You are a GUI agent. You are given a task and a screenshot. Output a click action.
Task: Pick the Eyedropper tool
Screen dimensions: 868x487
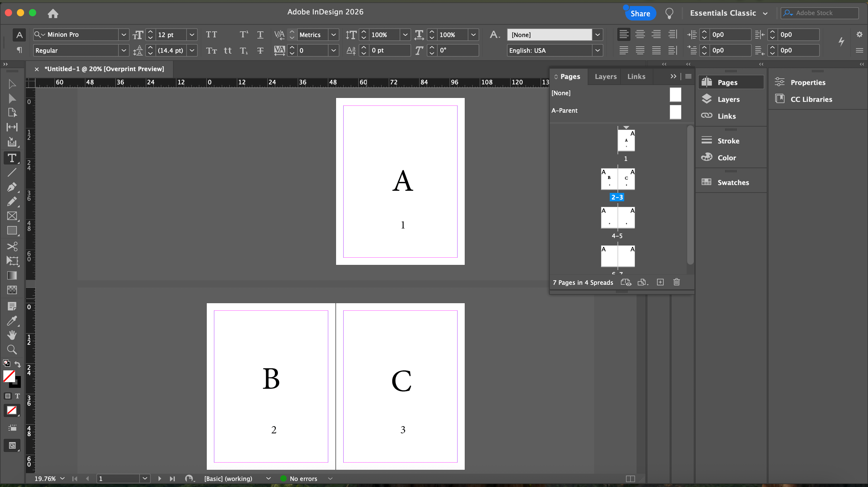12,321
